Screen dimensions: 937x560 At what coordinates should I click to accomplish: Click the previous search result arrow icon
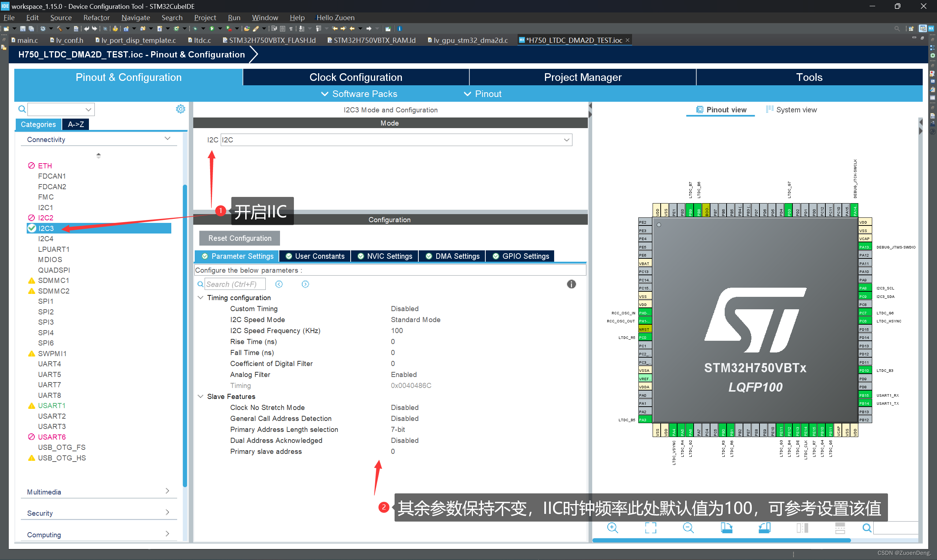pos(279,284)
